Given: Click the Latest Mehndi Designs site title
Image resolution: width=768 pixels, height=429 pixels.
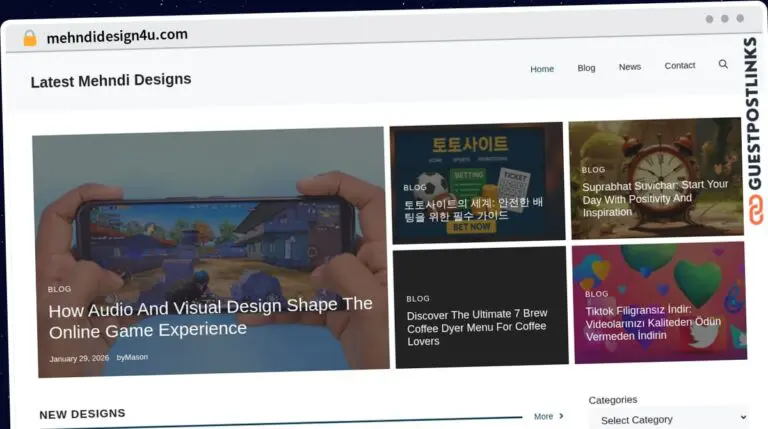Looking at the screenshot, I should point(111,81).
